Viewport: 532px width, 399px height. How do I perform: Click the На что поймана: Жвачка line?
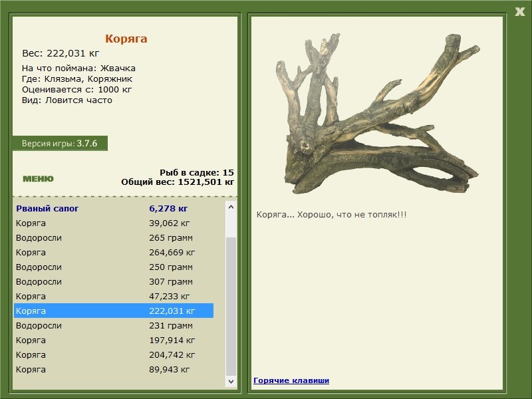click(78, 68)
